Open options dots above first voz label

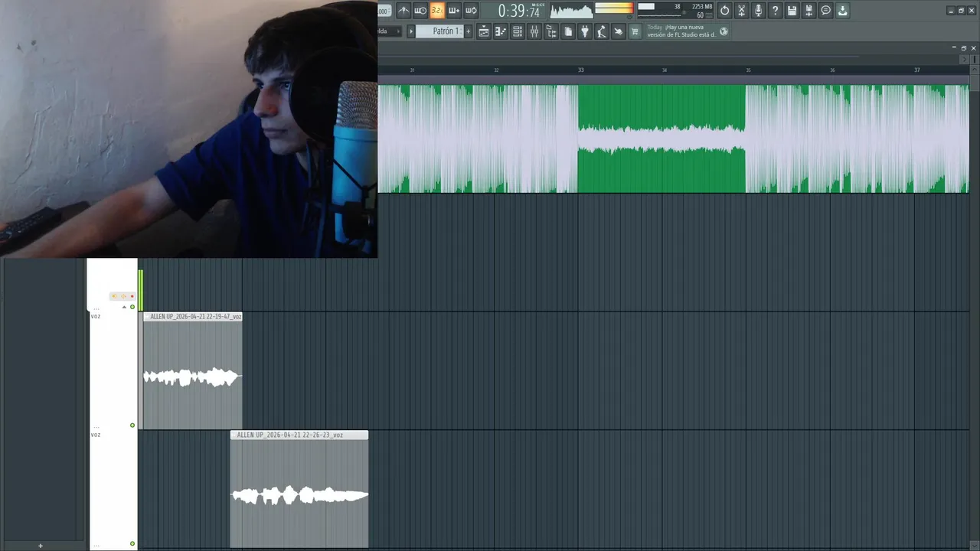tap(96, 309)
